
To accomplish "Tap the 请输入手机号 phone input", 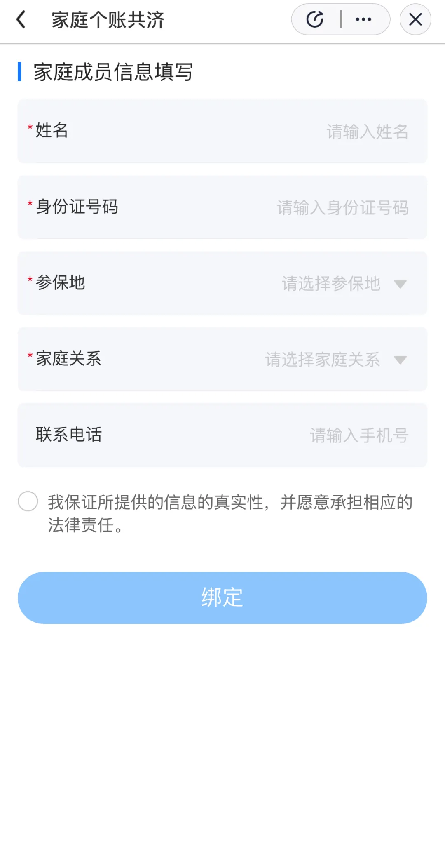I will pos(359,435).
